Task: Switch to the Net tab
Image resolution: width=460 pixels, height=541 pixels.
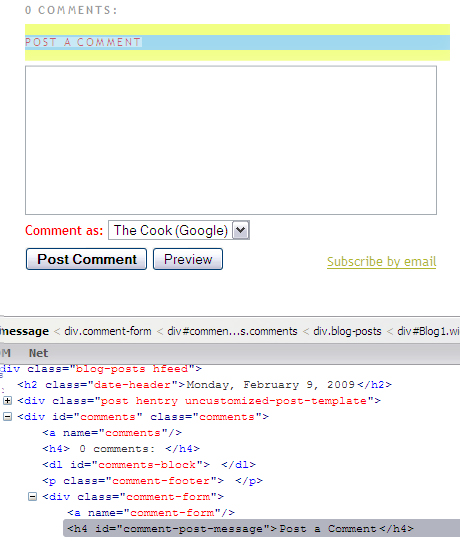Action: 38,353
